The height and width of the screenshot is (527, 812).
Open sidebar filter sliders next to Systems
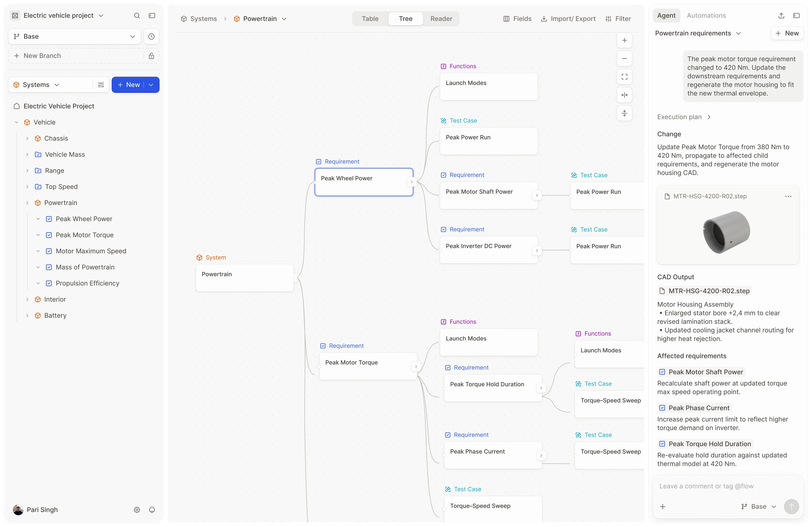[101, 85]
